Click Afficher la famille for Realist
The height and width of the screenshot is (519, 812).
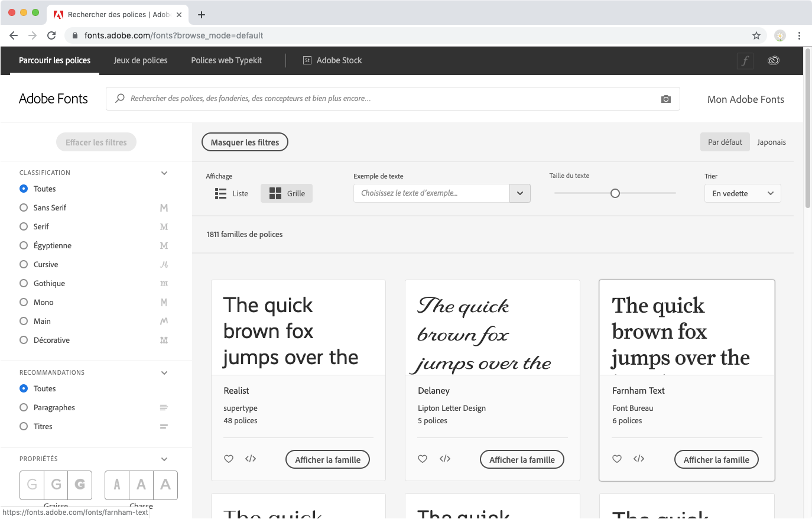point(327,459)
